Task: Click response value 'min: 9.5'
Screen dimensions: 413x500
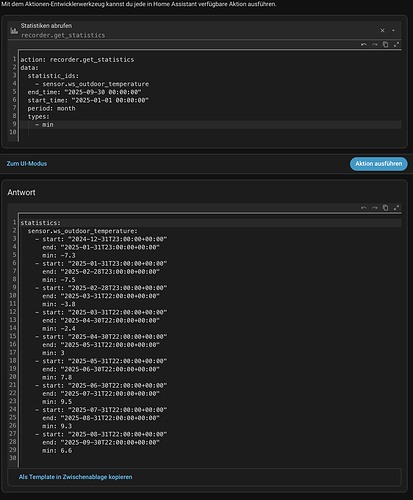Action: (x=57, y=402)
